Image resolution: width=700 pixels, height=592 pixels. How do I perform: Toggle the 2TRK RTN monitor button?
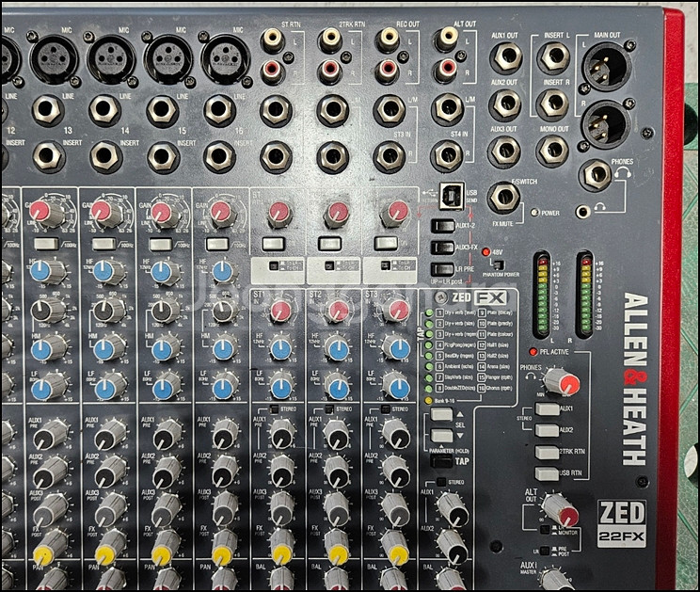point(547,452)
